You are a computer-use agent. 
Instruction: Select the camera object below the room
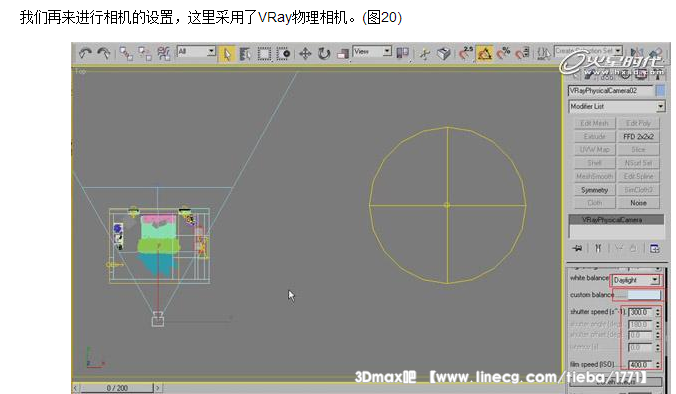tap(158, 319)
